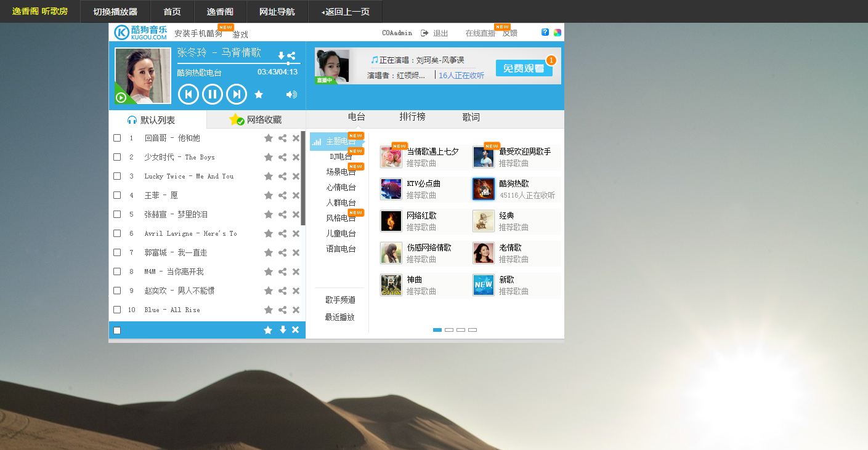Click the 免费观看 button
Image resolution: width=868 pixels, height=450 pixels.
coord(524,68)
